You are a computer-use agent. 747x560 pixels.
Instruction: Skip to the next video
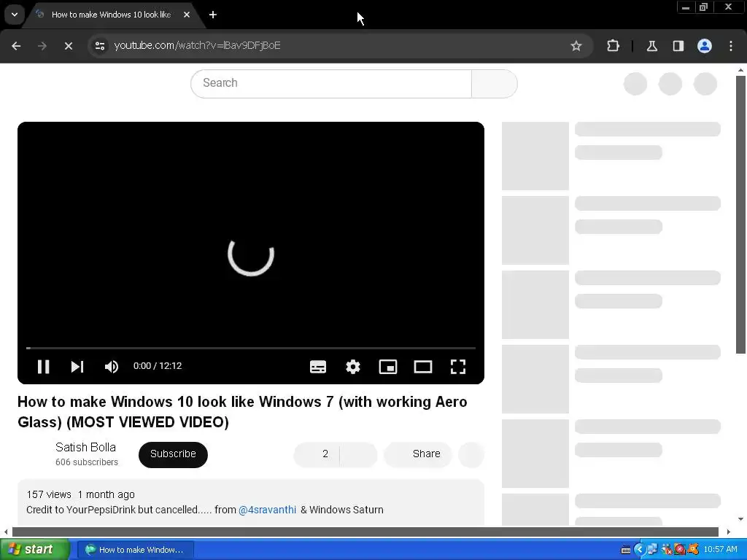click(77, 366)
